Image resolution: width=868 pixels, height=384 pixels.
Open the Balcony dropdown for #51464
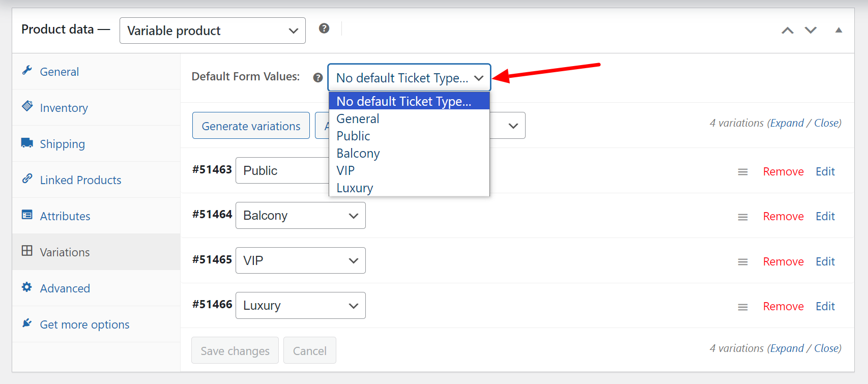point(301,216)
